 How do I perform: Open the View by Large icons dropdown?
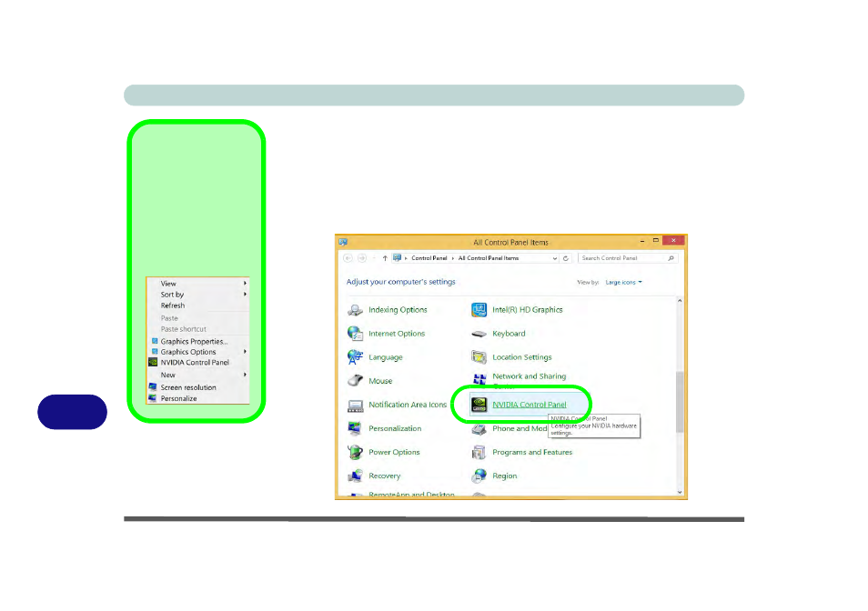623,283
